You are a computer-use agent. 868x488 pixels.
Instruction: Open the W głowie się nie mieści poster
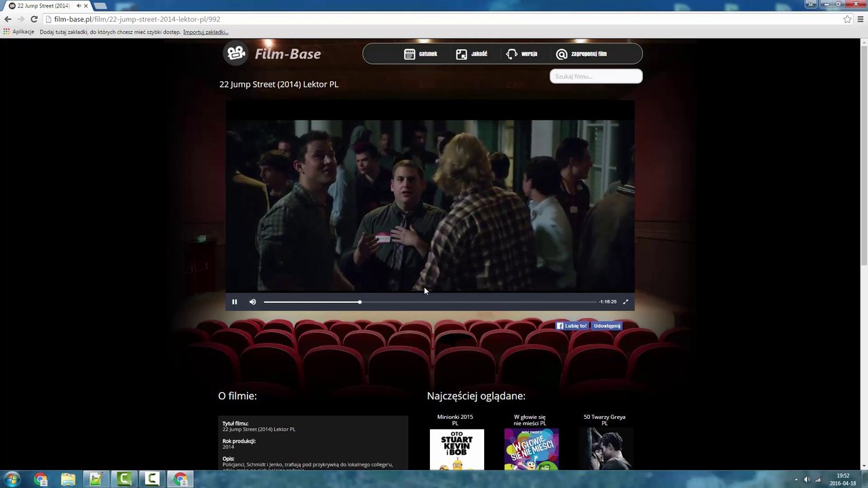click(532, 449)
